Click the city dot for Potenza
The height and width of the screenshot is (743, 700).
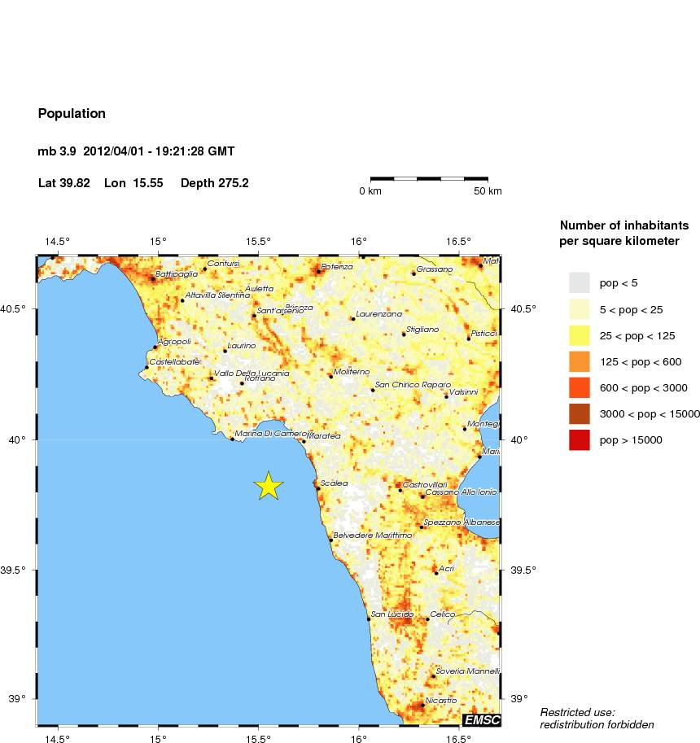[x=319, y=270]
